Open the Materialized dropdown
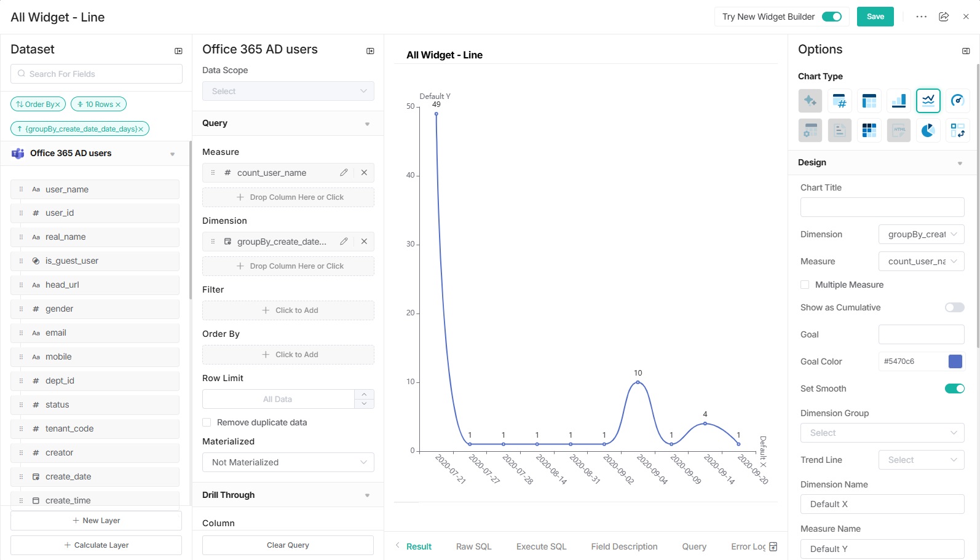 pos(288,462)
